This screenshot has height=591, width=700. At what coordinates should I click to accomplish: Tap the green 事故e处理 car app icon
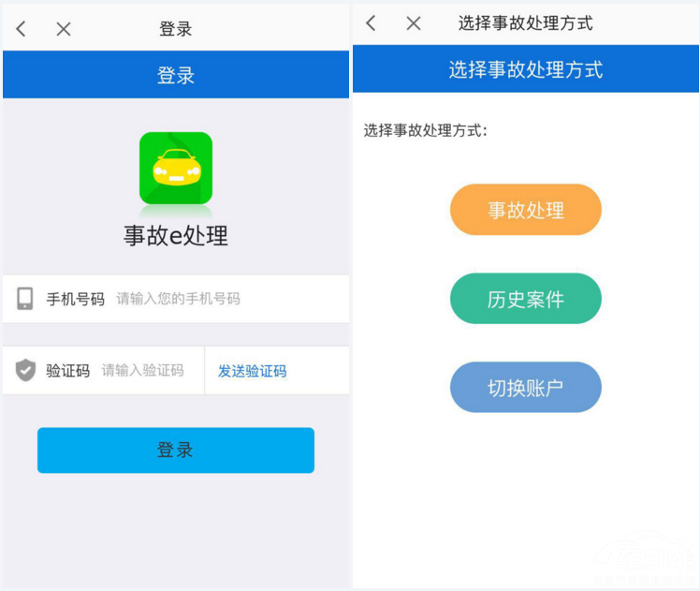(x=176, y=168)
